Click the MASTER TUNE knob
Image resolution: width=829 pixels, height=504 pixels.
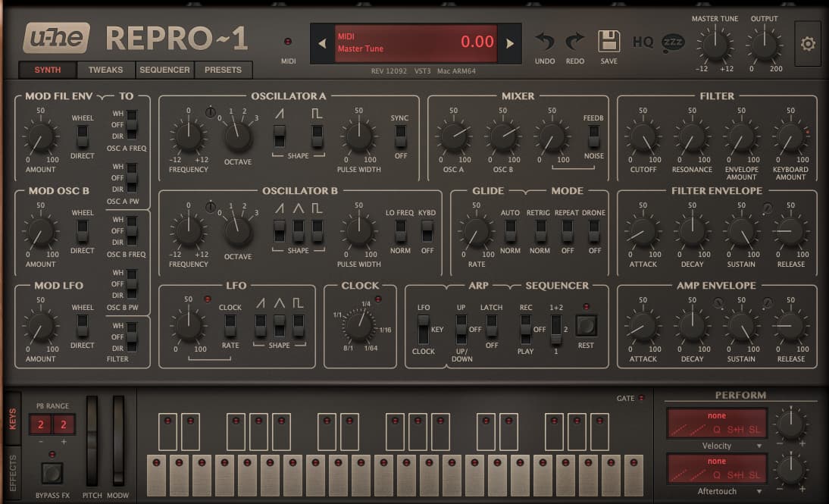click(715, 45)
